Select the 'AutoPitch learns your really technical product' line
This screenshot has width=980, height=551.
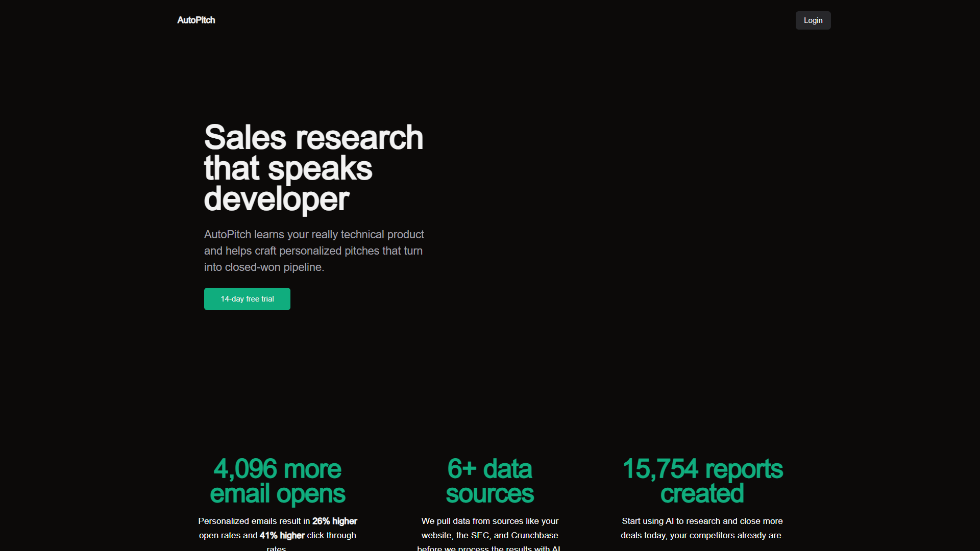(x=314, y=234)
